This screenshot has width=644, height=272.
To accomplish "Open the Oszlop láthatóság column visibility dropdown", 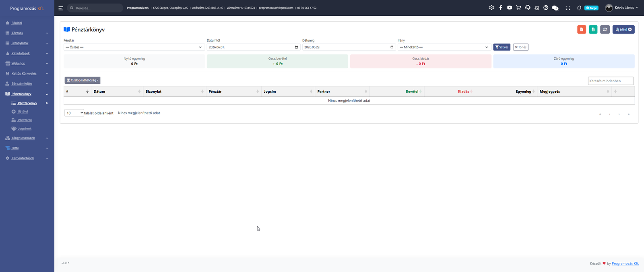I will point(83,80).
